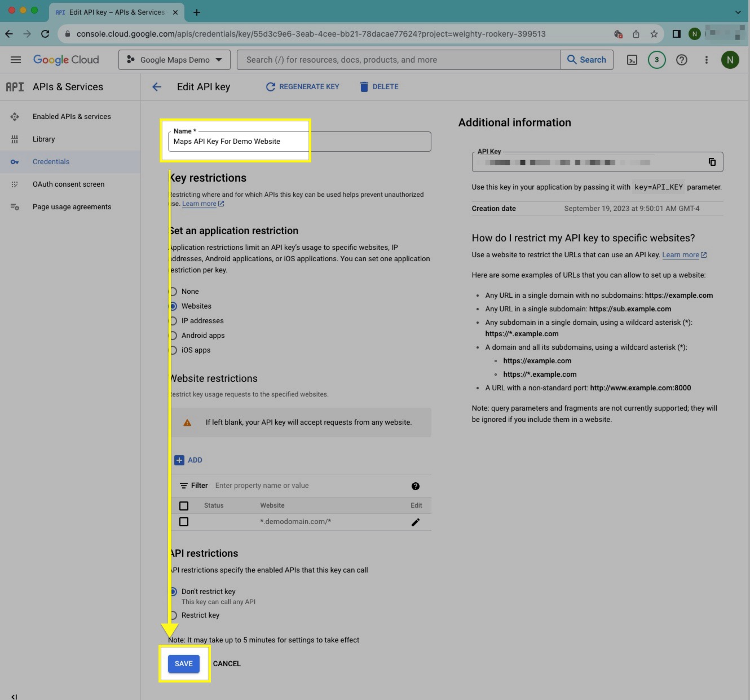Click the blue Search button

[587, 60]
